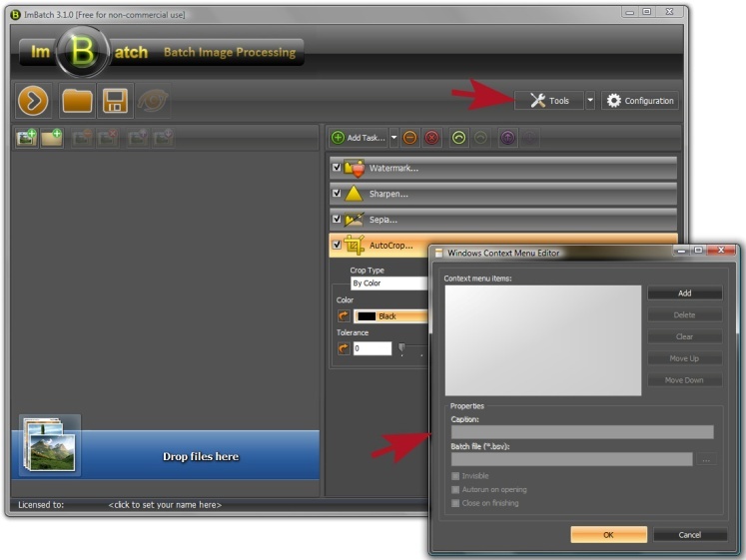Screen dimensions: 746x560
Task: Click the orange remove task minus icon
Action: click(x=409, y=138)
